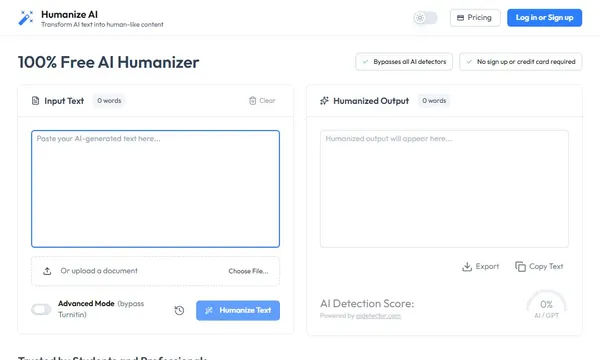Click the credit card icon in Pricing
The height and width of the screenshot is (360, 600).
pos(460,18)
